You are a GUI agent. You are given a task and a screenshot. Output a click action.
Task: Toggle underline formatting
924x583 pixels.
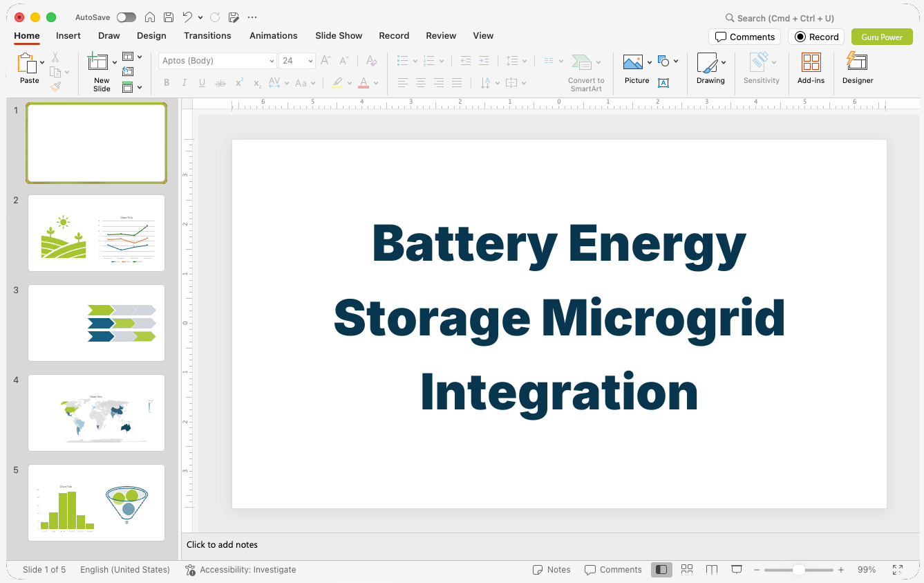pos(202,83)
